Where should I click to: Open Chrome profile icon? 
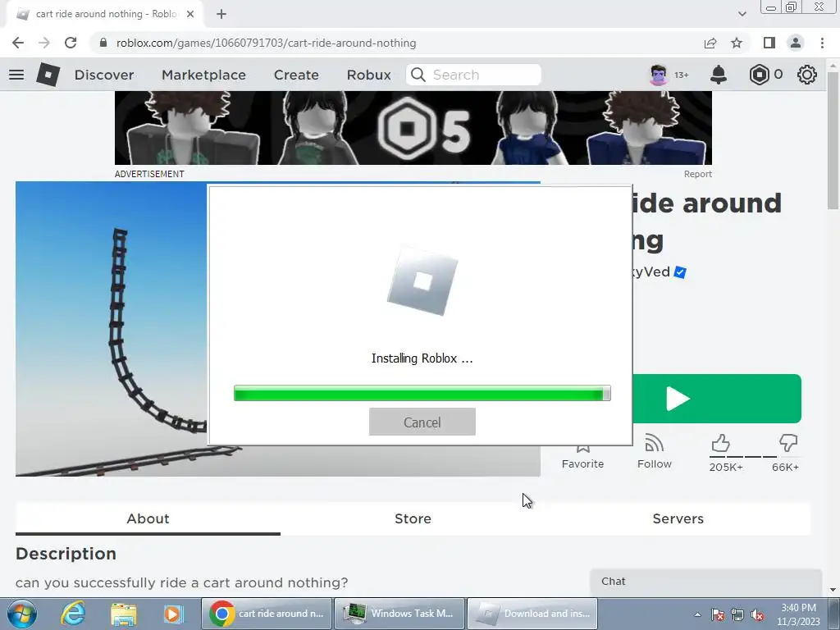tap(796, 43)
